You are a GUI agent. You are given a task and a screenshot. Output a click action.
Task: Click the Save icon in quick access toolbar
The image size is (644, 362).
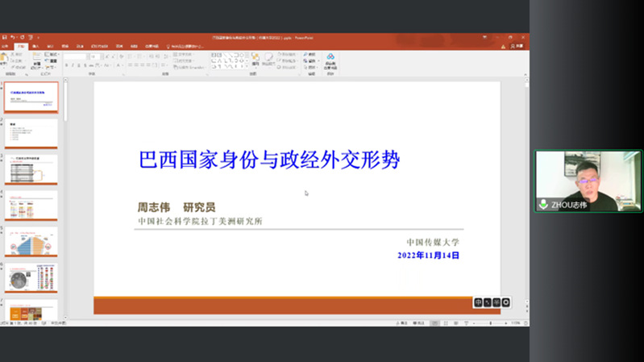pos(5,37)
